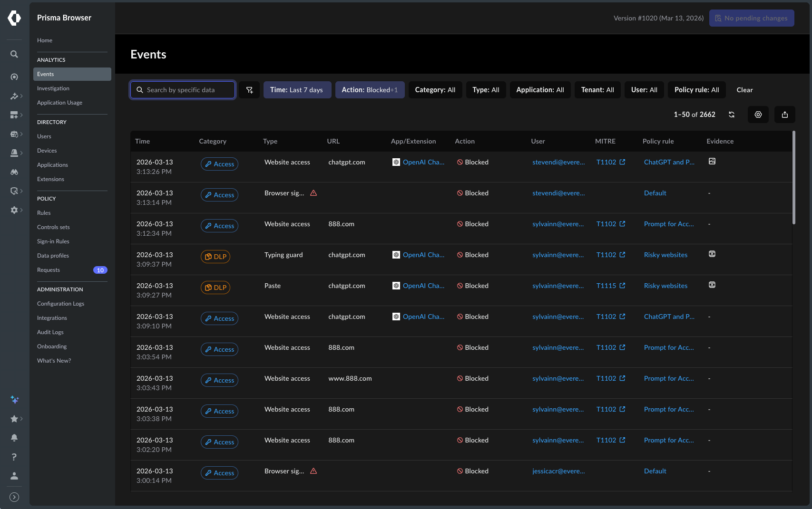812x509 pixels.
Task: Click Clear to reset filters
Action: point(744,90)
